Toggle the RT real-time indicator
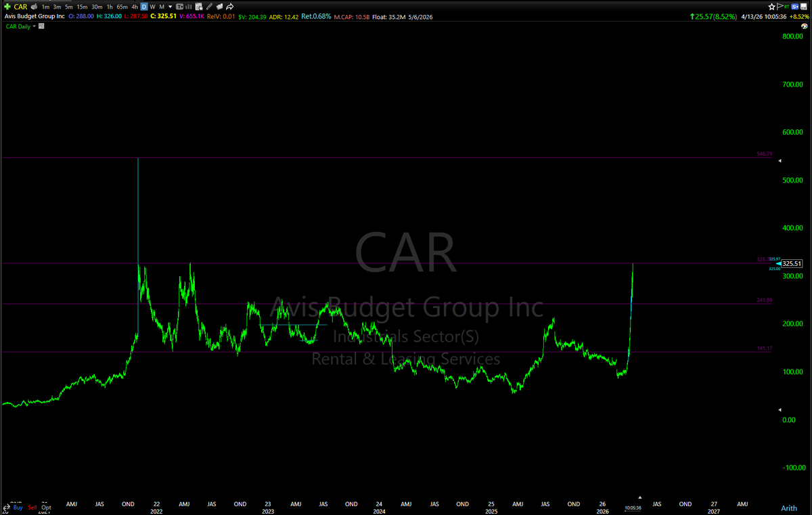 pyautogui.click(x=786, y=7)
